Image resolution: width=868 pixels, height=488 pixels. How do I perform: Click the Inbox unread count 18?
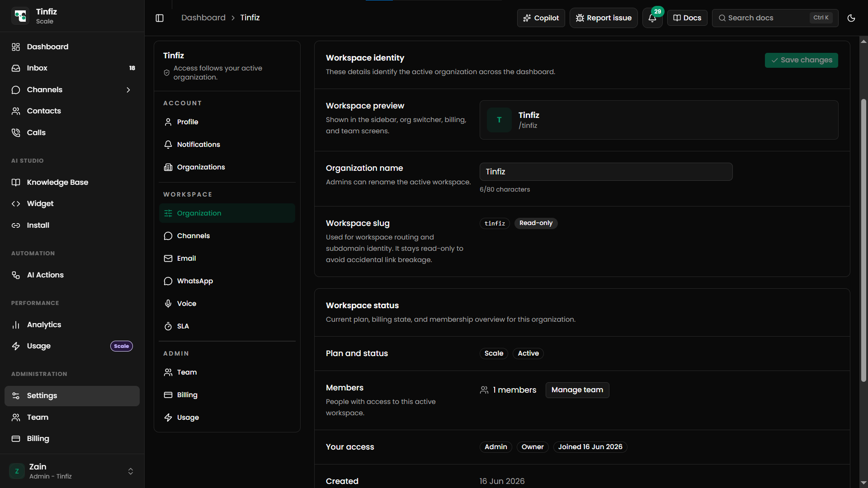132,68
